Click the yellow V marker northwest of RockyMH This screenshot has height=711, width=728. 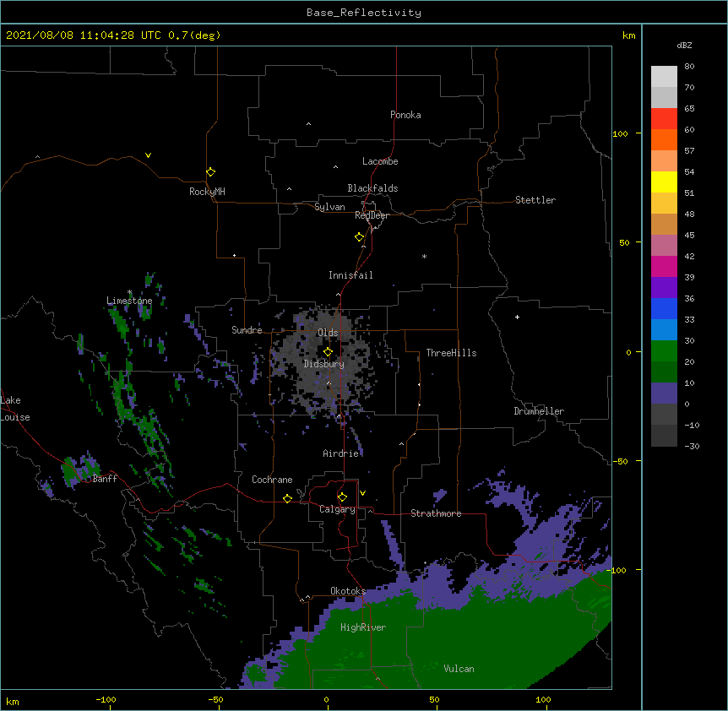[x=148, y=155]
